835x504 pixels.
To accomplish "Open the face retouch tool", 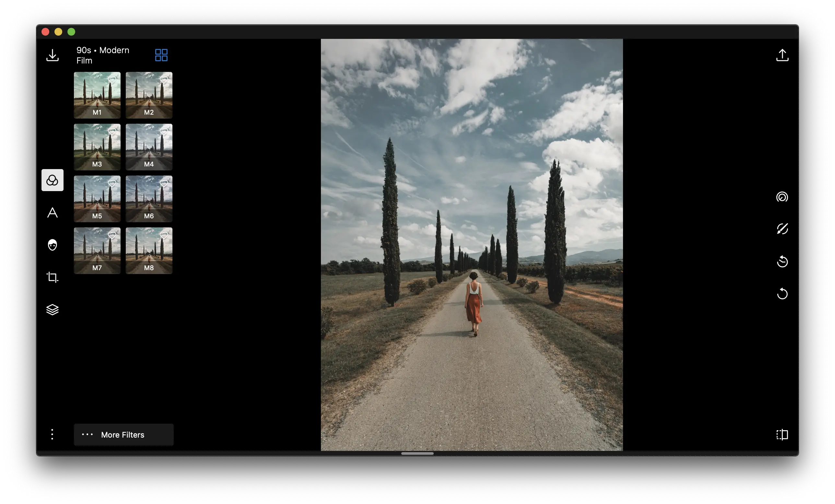I will 53,245.
